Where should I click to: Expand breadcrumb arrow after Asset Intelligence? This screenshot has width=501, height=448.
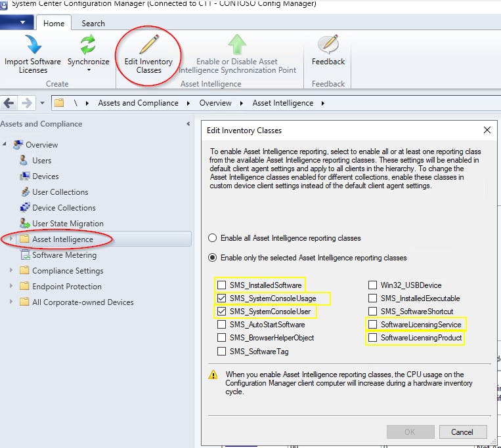(323, 103)
